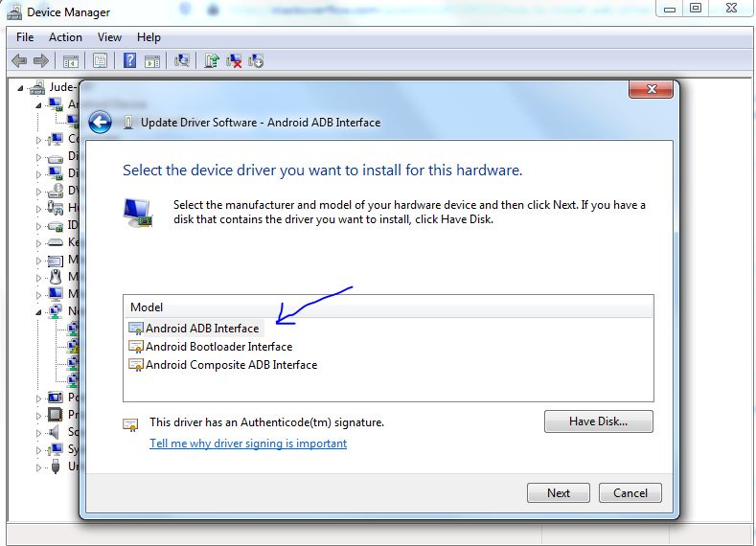Select the USB plug category icon

pos(56,466)
